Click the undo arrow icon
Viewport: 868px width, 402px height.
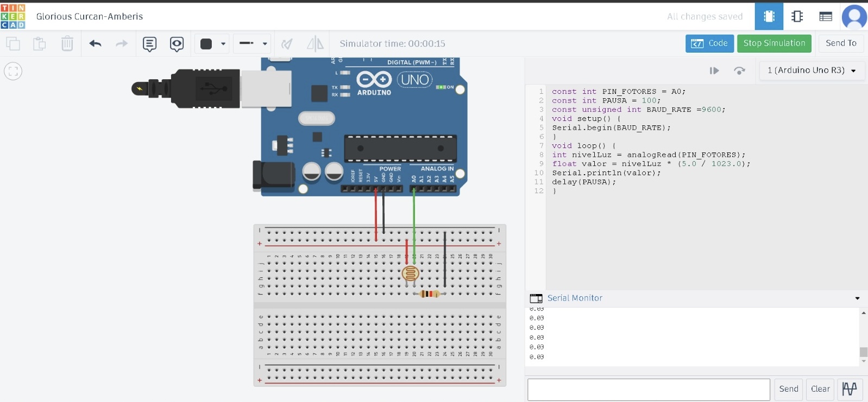click(95, 43)
